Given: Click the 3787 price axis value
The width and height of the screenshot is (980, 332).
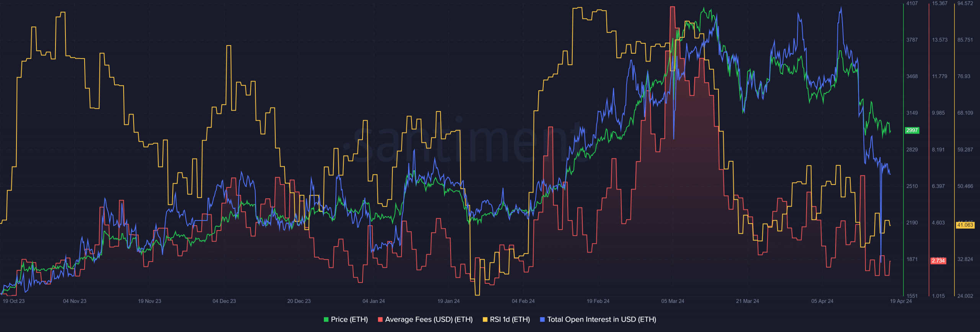Looking at the screenshot, I should (912, 40).
